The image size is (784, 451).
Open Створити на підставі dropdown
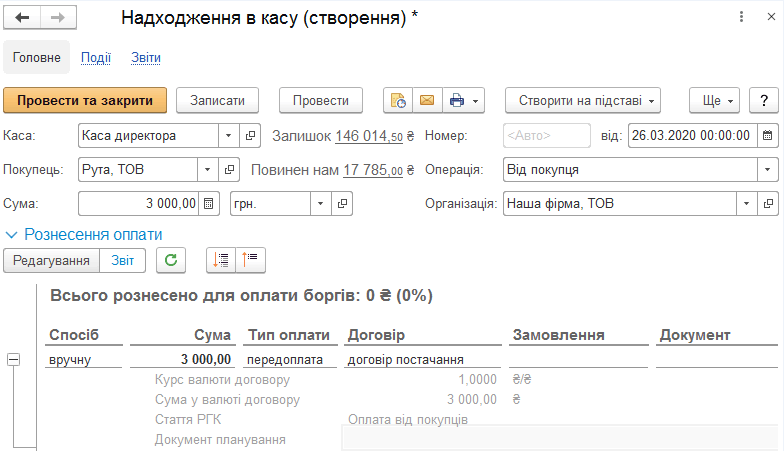pyautogui.click(x=583, y=100)
